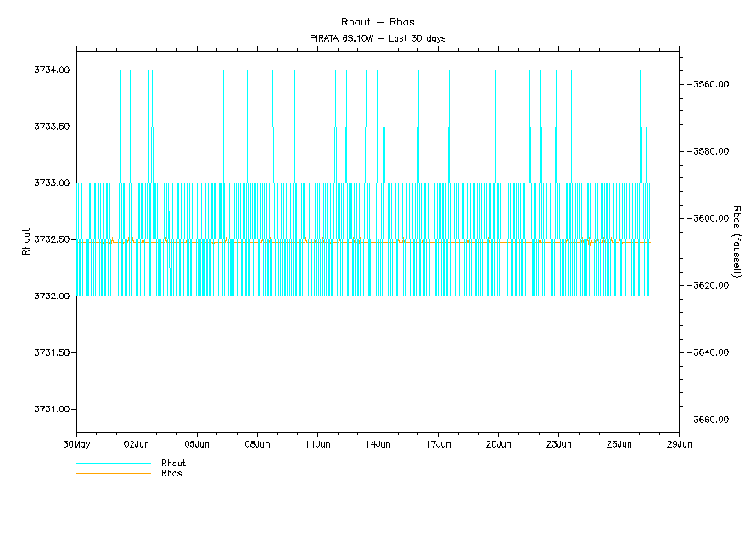Click the 30May date tick label
Image resolution: width=756 pixels, height=535 pixels.
pyautogui.click(x=76, y=443)
